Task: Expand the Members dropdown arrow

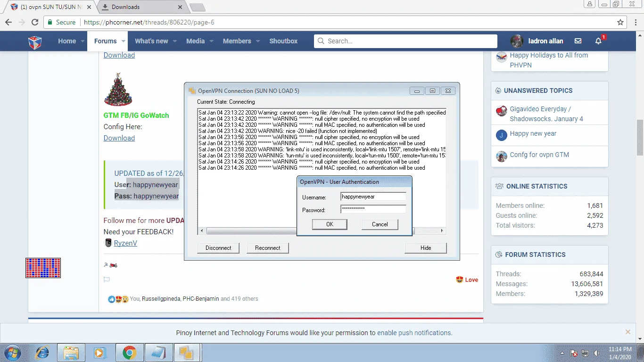Action: point(258,41)
